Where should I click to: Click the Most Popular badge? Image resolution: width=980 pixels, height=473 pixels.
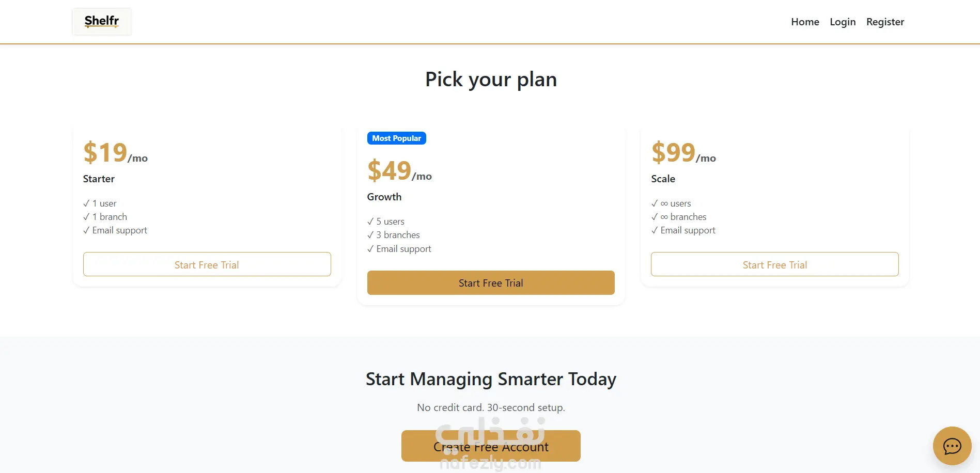(396, 138)
